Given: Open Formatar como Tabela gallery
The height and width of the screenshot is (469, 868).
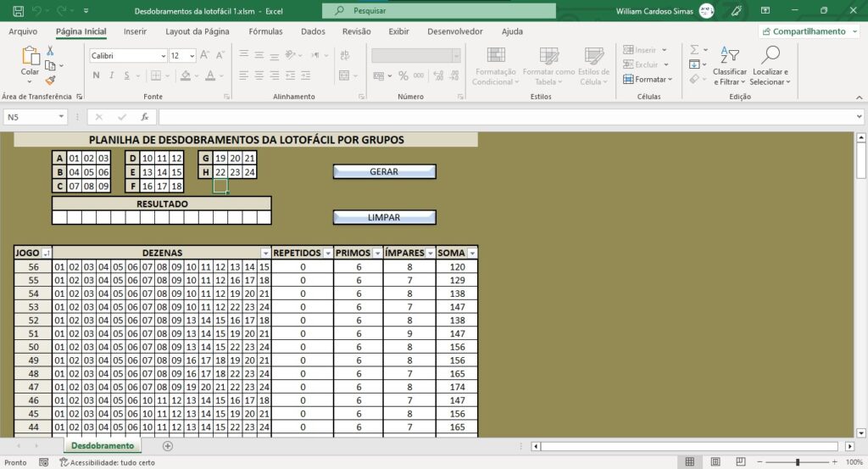Looking at the screenshot, I should pyautogui.click(x=548, y=66).
